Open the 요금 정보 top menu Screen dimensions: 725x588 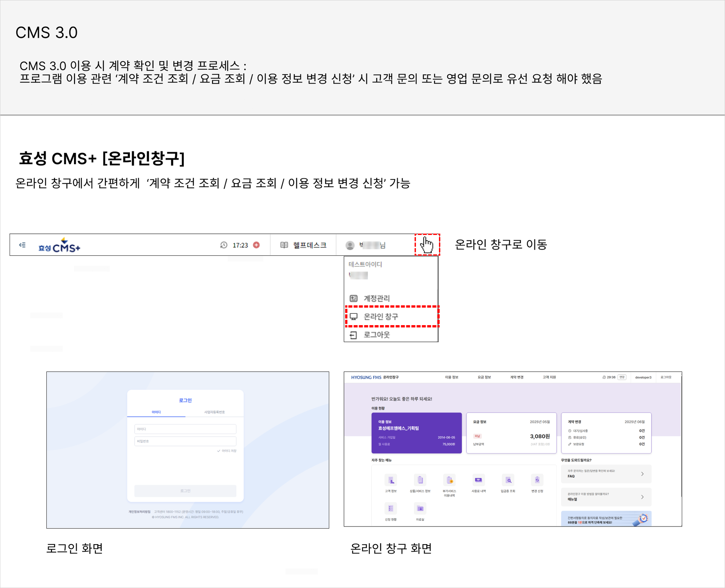(484, 377)
